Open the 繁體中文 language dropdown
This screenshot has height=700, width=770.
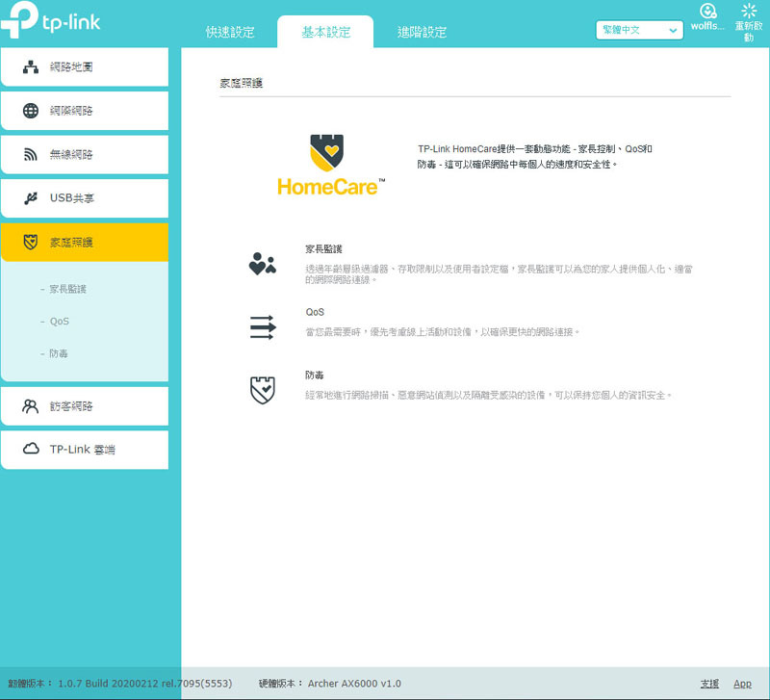[639, 30]
